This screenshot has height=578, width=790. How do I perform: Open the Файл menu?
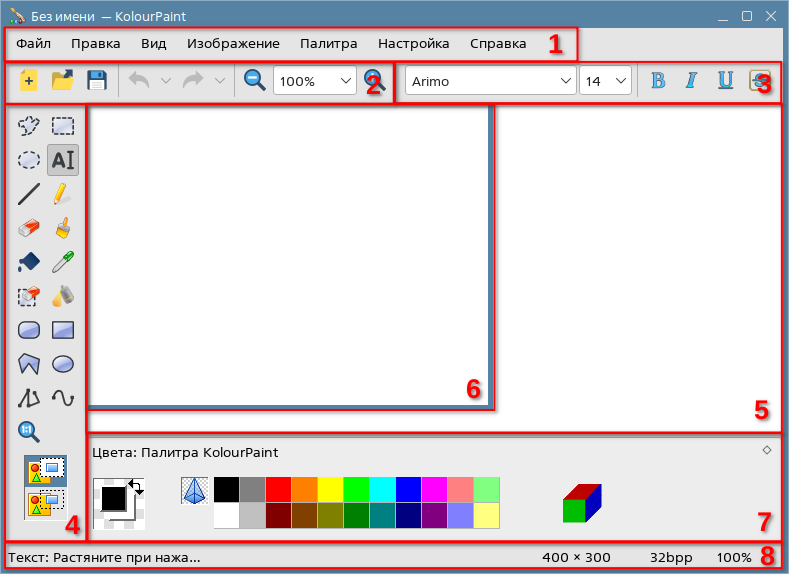point(33,44)
